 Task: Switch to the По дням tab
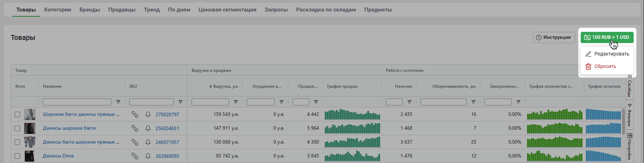(x=179, y=10)
